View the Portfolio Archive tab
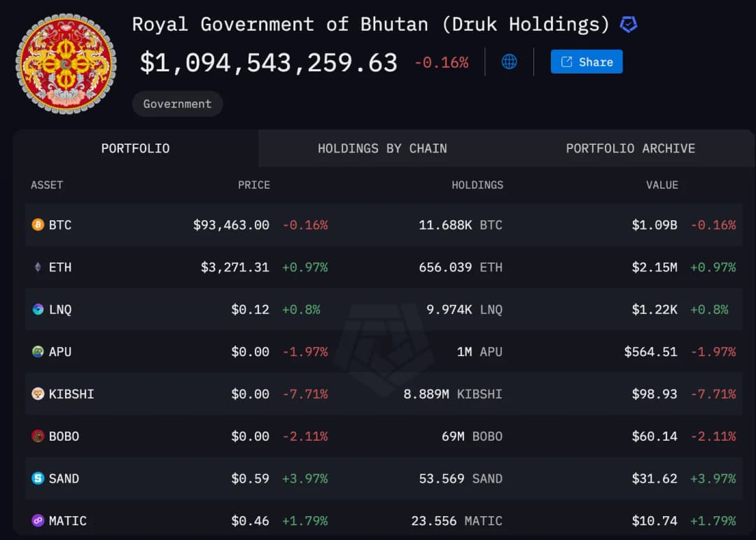Image resolution: width=756 pixels, height=540 pixels. tap(630, 148)
